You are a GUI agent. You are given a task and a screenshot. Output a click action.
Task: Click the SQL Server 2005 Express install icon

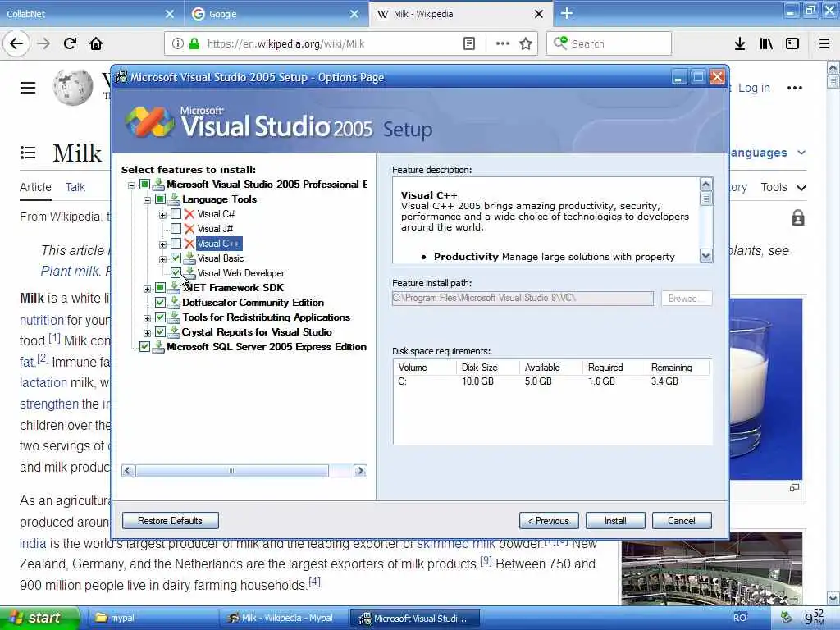click(158, 347)
